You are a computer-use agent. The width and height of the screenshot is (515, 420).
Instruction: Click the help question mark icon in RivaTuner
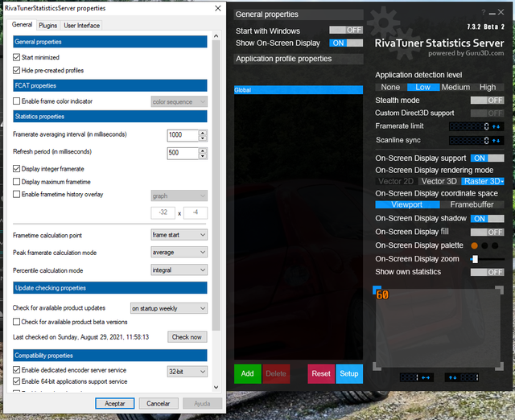483,13
